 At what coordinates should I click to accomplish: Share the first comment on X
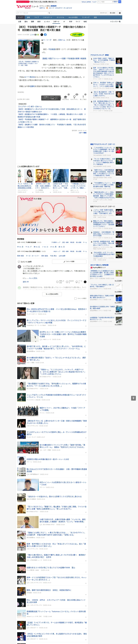coord(85,282)
